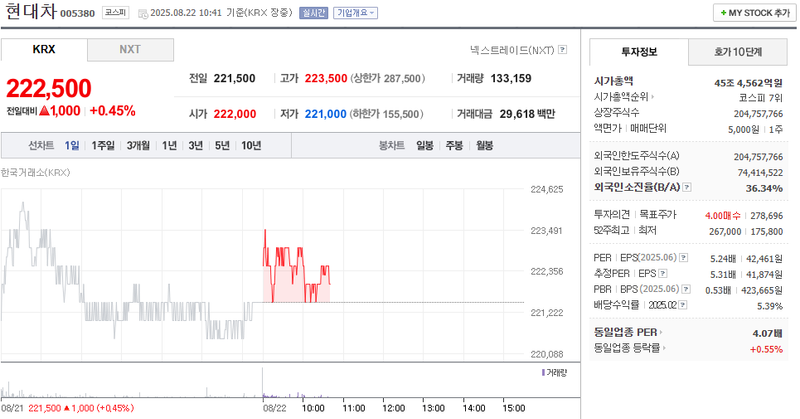
Task: Switch to the NXT tab
Action: pyautogui.click(x=130, y=50)
